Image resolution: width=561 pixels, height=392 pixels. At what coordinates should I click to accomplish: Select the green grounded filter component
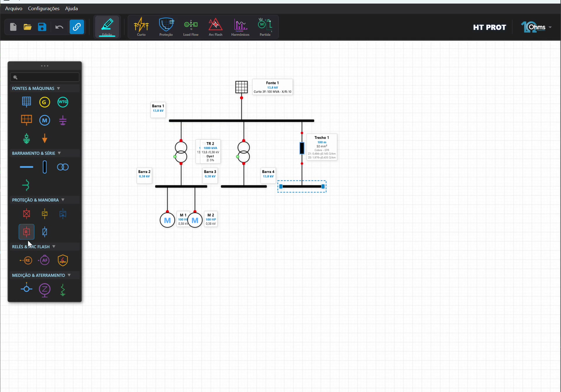pos(26,138)
